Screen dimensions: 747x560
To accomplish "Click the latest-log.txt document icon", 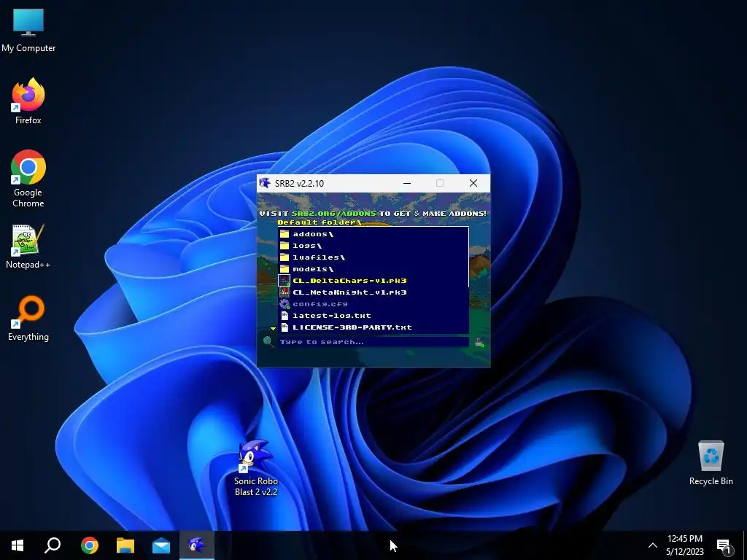I will click(x=285, y=315).
